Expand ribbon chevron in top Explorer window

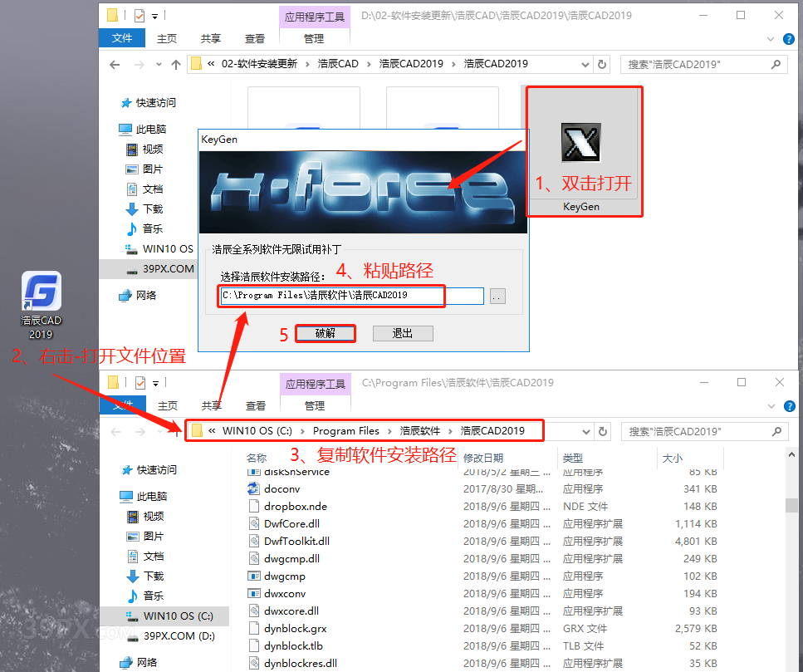click(771, 39)
